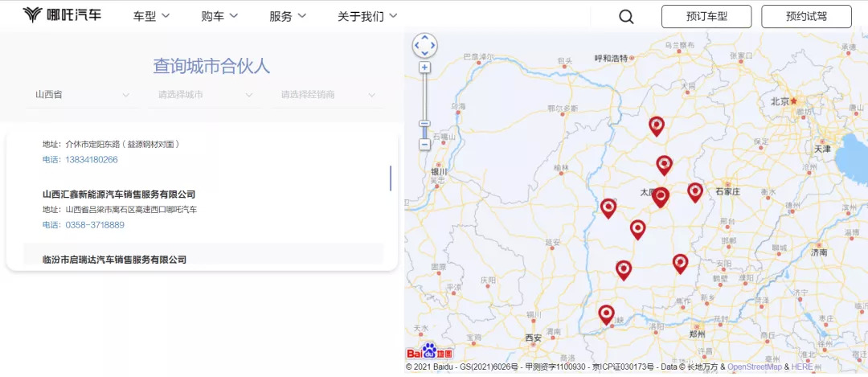The height and width of the screenshot is (377, 868).
Task: Click the 石家庄 city label on map
Action: tap(727, 191)
